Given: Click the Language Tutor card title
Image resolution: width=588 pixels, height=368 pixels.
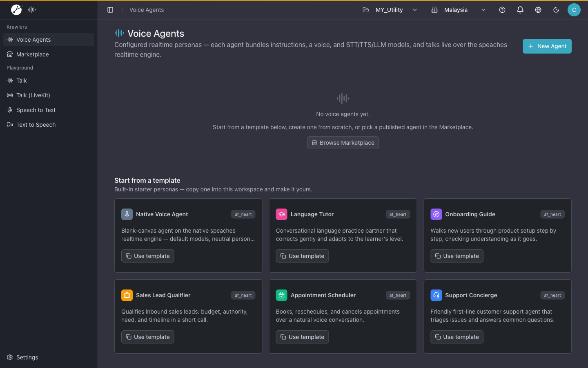Looking at the screenshot, I should (x=312, y=214).
